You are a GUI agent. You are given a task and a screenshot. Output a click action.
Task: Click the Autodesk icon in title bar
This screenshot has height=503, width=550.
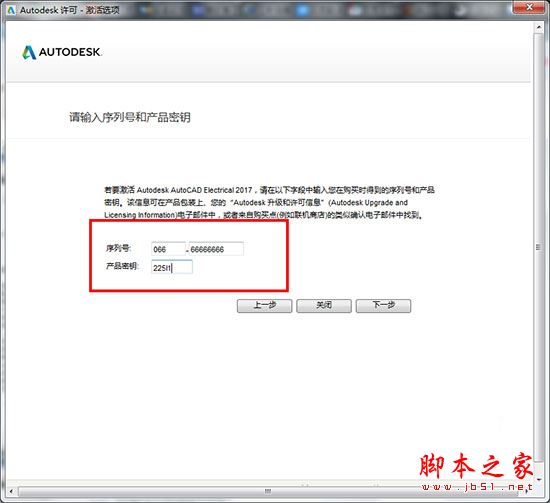click(x=11, y=10)
